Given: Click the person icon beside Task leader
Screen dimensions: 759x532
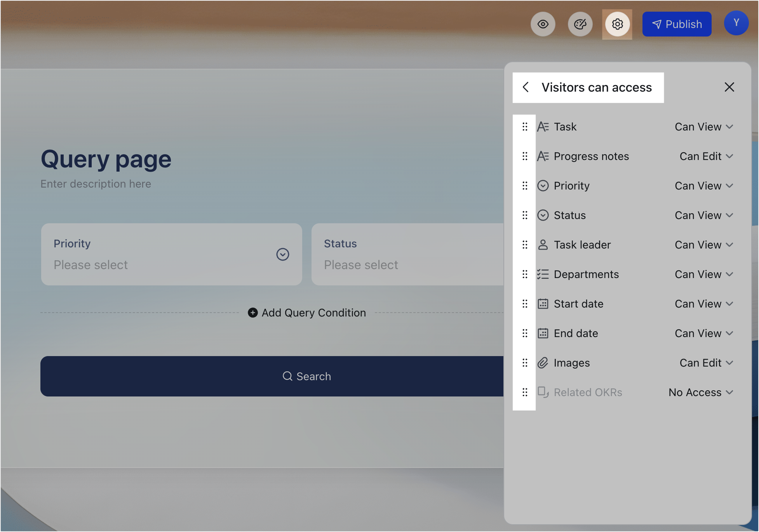Looking at the screenshot, I should click(543, 245).
